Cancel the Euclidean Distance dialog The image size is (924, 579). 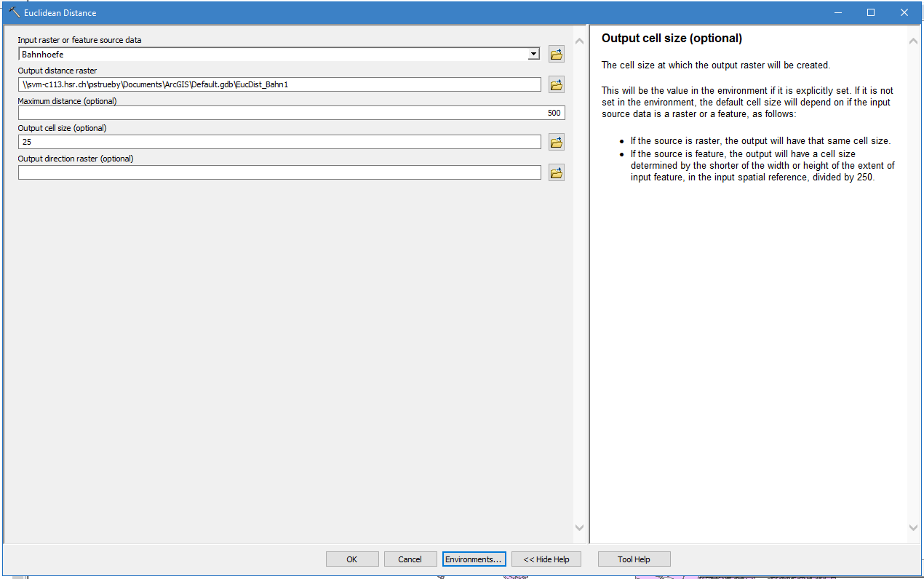click(410, 559)
